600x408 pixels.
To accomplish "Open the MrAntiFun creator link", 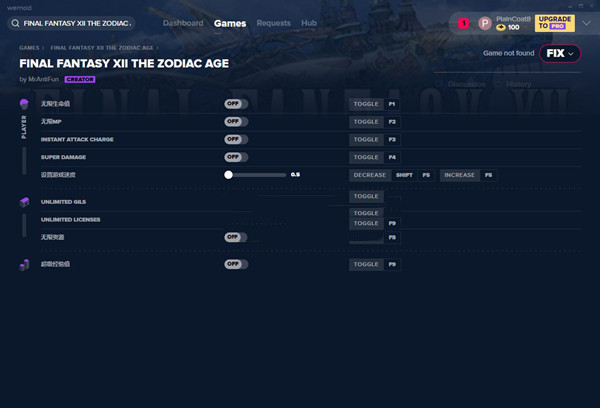I will pyautogui.click(x=44, y=79).
